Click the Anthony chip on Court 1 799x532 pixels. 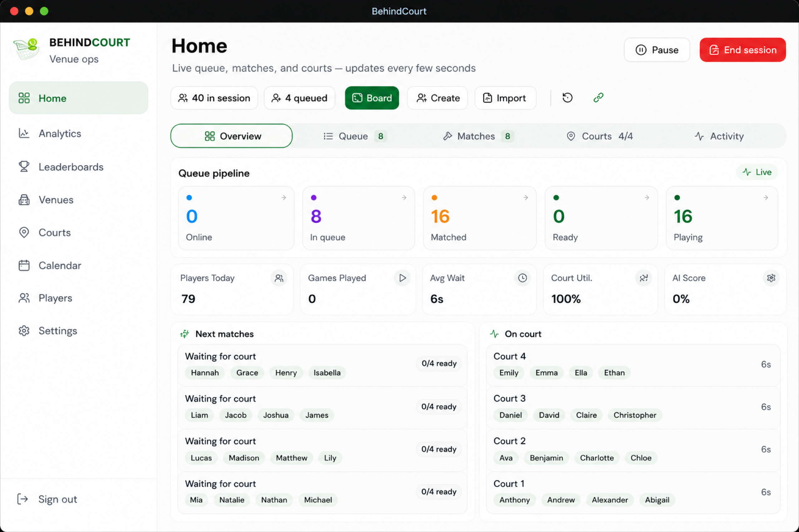(514, 500)
